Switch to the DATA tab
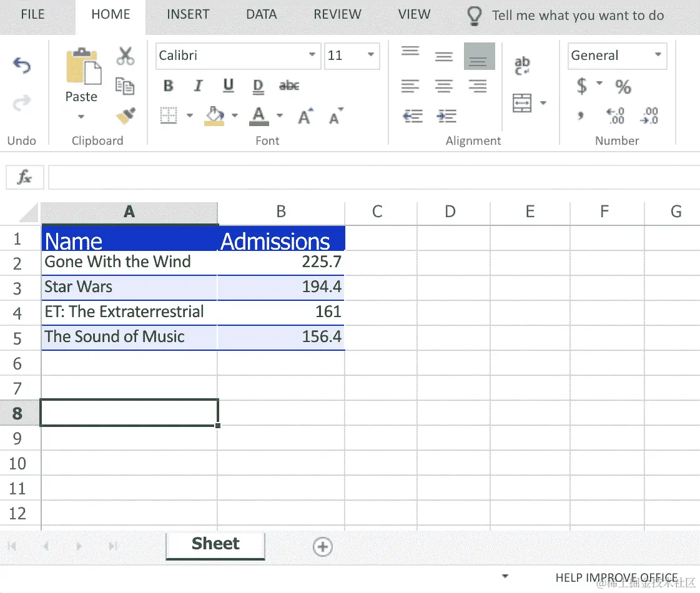This screenshot has height=593, width=700. [262, 14]
